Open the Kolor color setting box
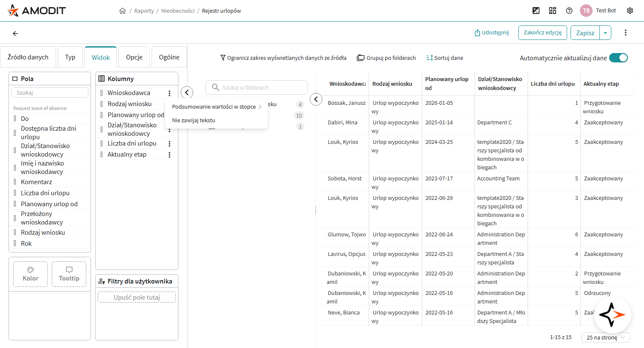This screenshot has width=644, height=348. click(31, 274)
